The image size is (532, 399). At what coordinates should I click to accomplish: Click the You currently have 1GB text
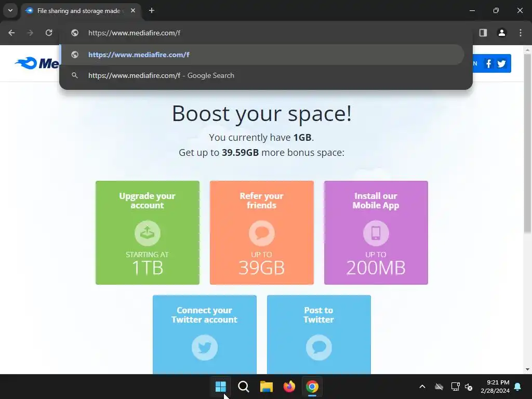click(261, 137)
